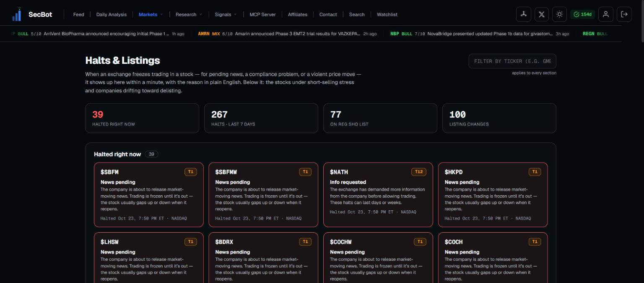
Task: Click the SecBot brand name
Action: coord(40,14)
